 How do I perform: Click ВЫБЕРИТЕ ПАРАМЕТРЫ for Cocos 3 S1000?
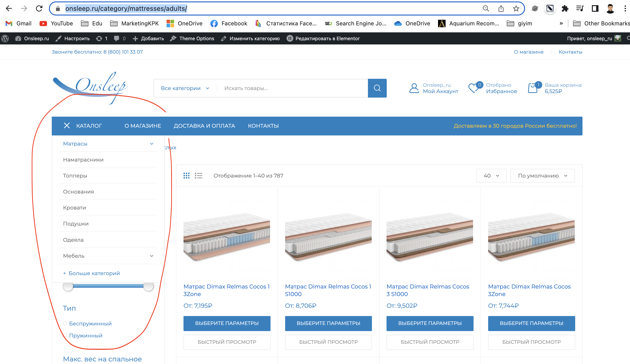click(430, 323)
